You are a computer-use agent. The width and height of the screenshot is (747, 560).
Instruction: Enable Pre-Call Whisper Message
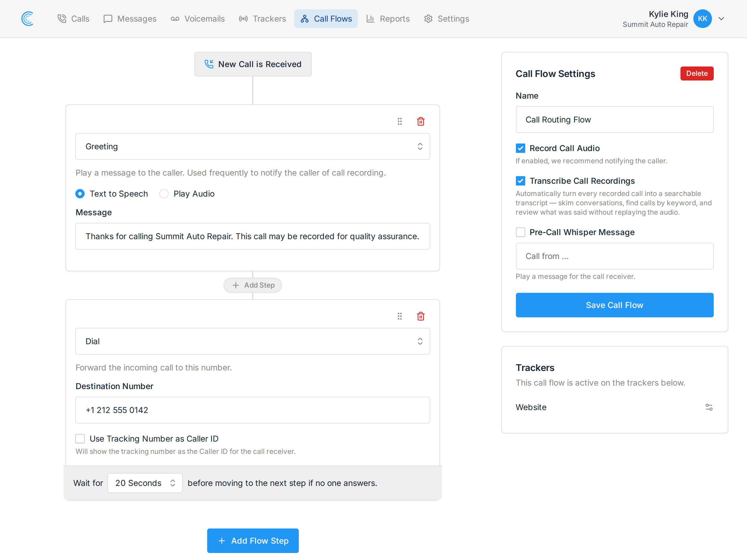(x=520, y=232)
